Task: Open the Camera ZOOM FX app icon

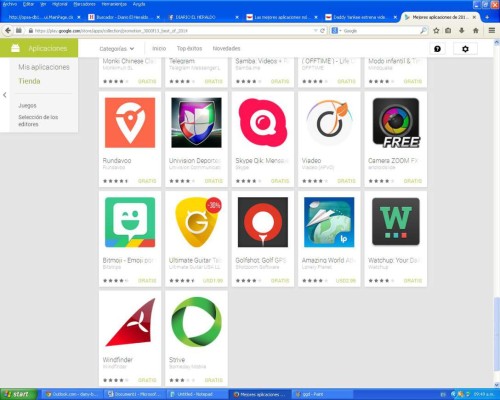Action: coord(396,123)
